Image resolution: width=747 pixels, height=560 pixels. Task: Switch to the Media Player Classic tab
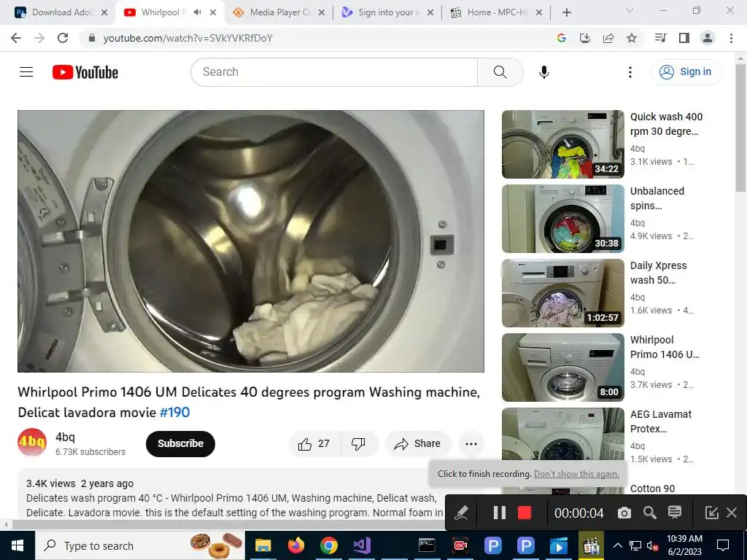tap(280, 12)
